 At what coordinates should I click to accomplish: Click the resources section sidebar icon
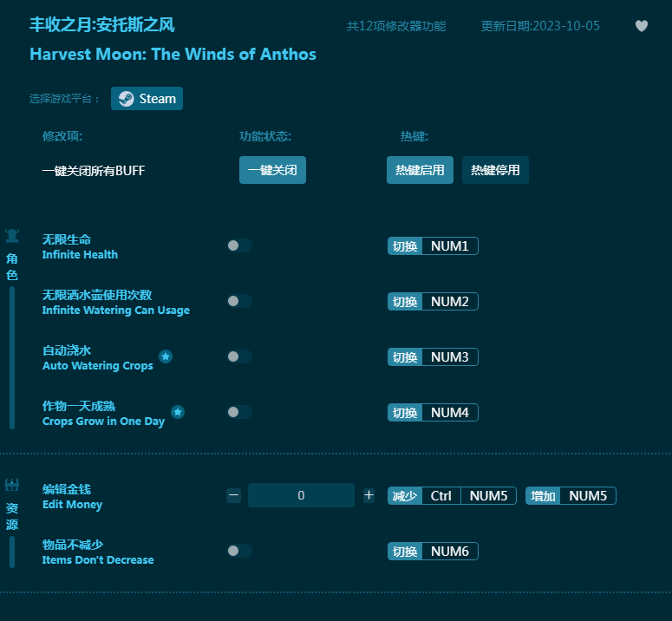[12, 486]
